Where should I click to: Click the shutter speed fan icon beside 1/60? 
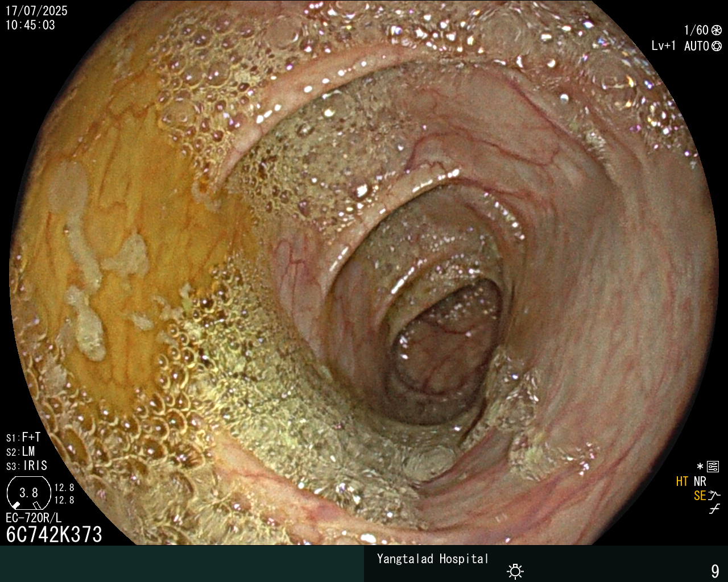717,30
